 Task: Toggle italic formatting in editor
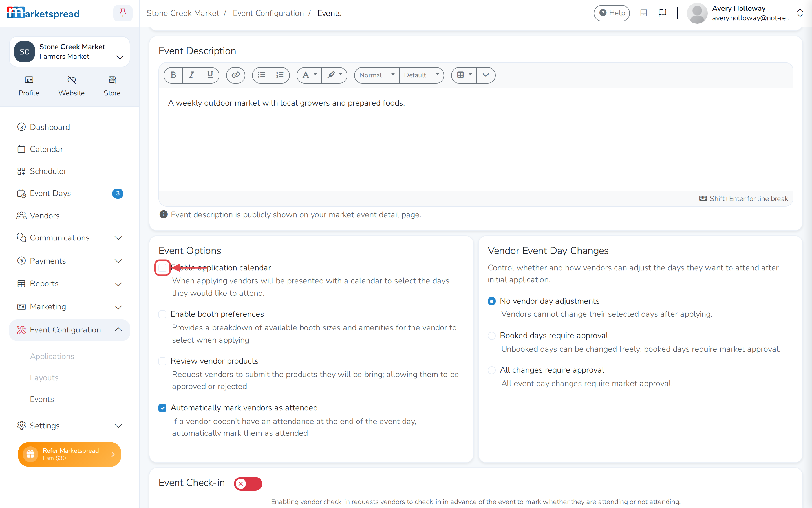192,75
